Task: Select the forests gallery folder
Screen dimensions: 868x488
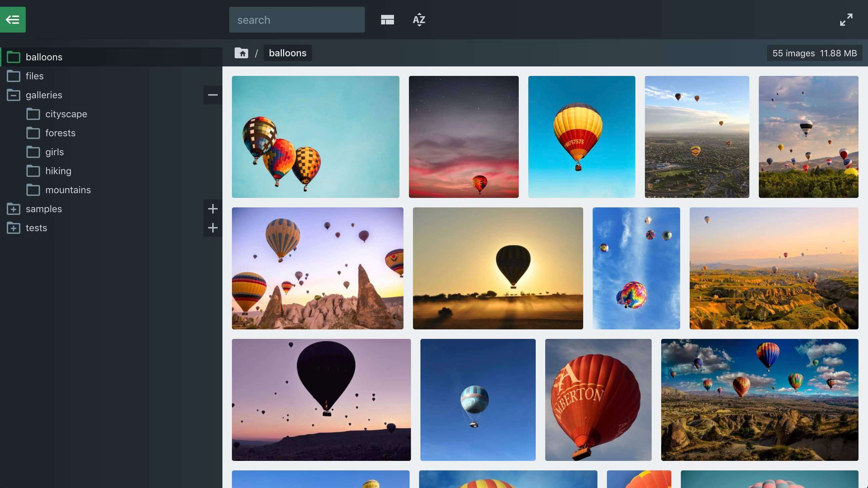Action: (x=60, y=132)
